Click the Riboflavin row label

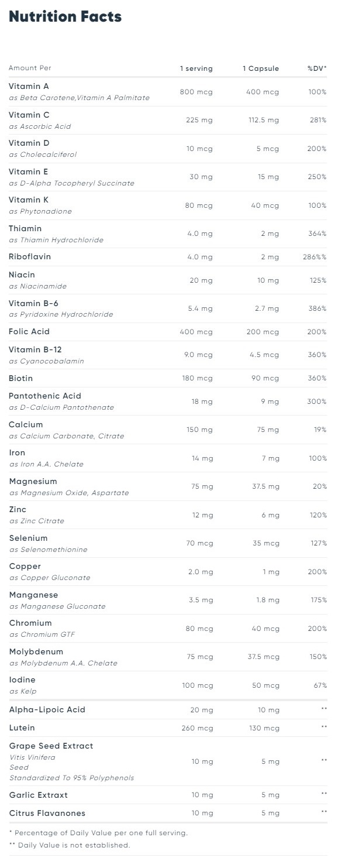(x=30, y=256)
